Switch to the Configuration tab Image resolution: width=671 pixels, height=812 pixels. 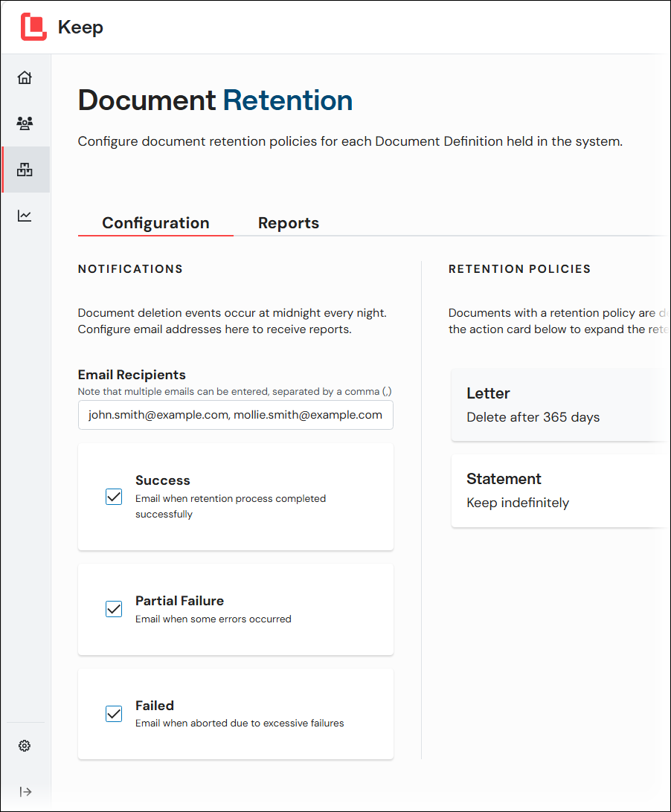[x=155, y=222]
